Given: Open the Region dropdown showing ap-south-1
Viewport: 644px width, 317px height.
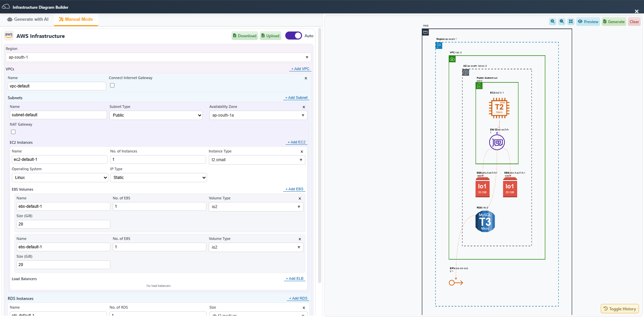Looking at the screenshot, I should tap(158, 57).
